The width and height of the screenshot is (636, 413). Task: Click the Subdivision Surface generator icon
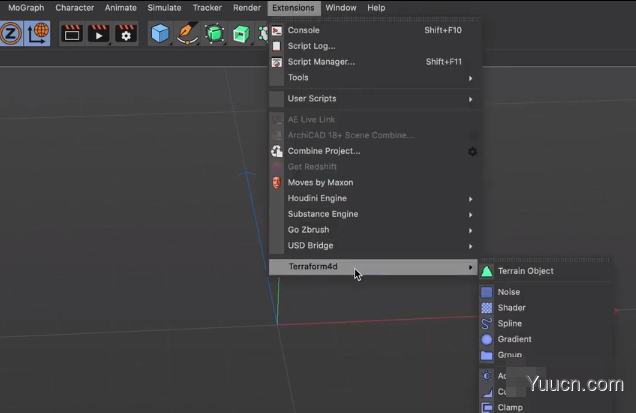coord(215,34)
